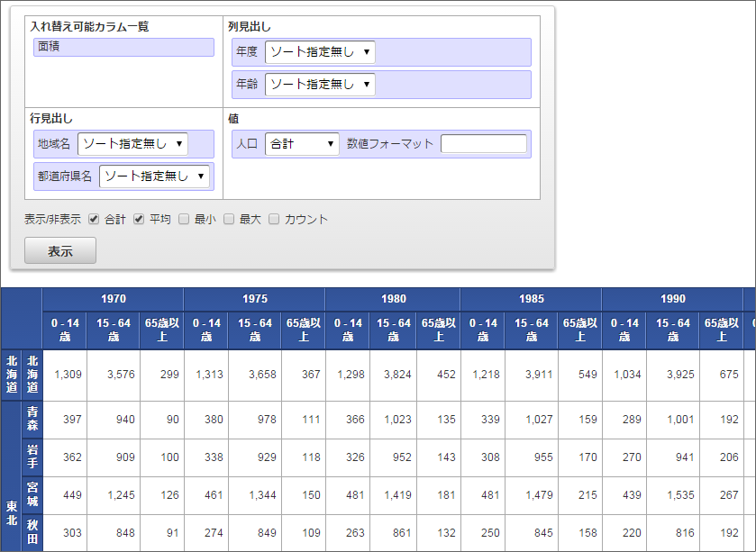Screen dimensions: 756x552
Task: Open the 年齢 sort dropdown
Action: [x=320, y=85]
